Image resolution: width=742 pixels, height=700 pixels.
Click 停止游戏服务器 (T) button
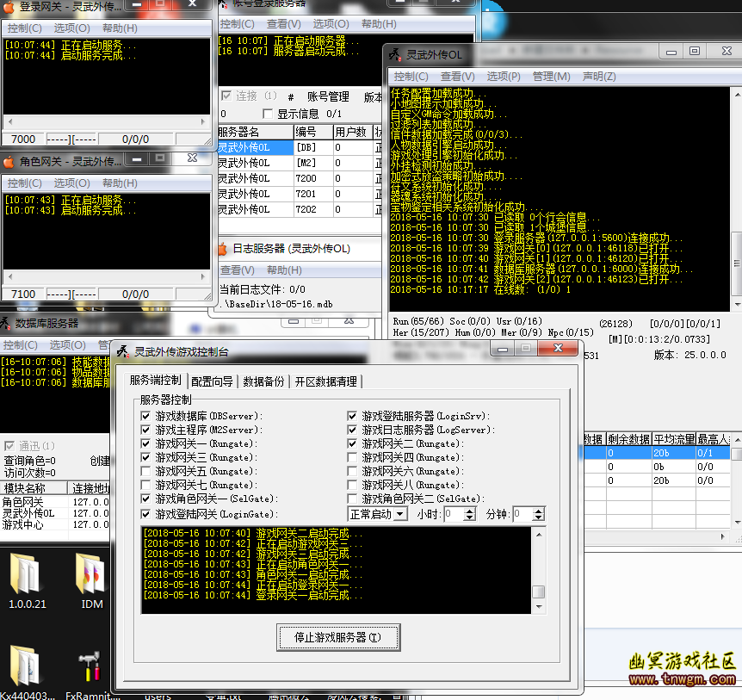click(338, 637)
